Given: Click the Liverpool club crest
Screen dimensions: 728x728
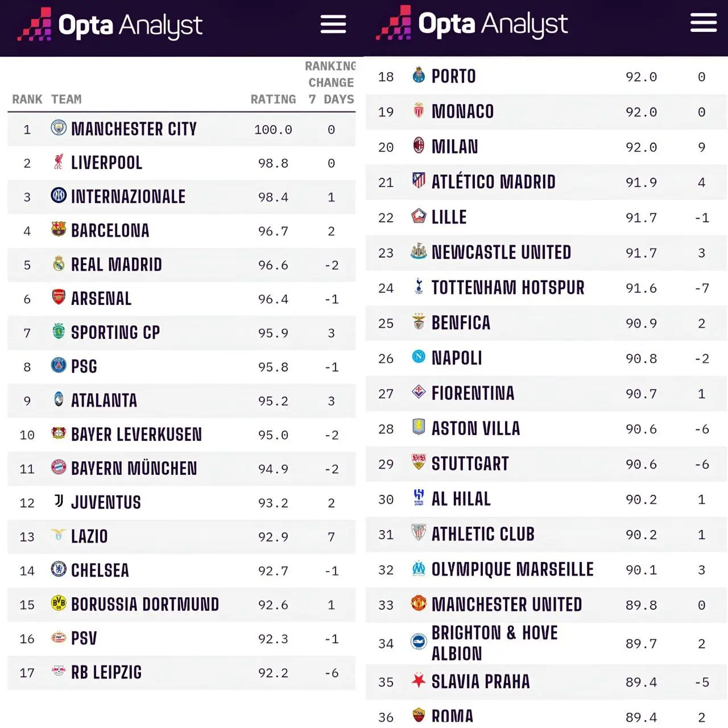Looking at the screenshot, I should point(59,162).
